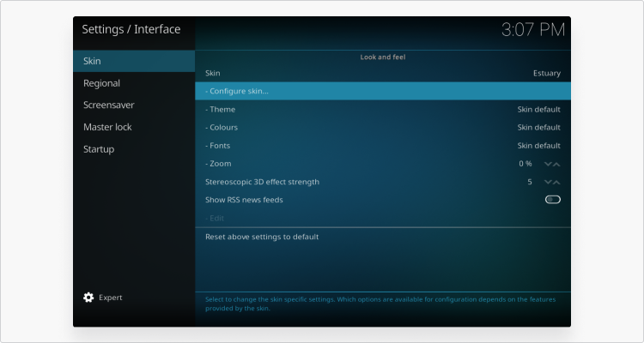Select the Startup category

pos(134,149)
